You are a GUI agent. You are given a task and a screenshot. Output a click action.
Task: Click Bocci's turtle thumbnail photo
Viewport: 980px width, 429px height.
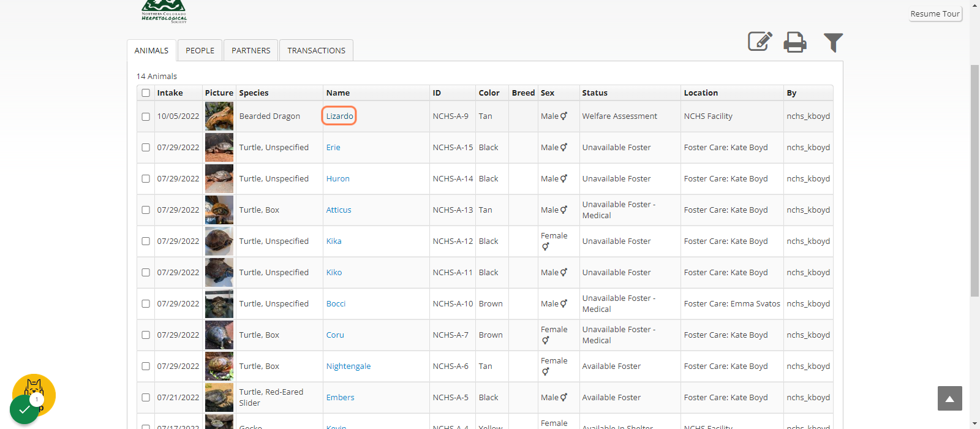coord(219,304)
